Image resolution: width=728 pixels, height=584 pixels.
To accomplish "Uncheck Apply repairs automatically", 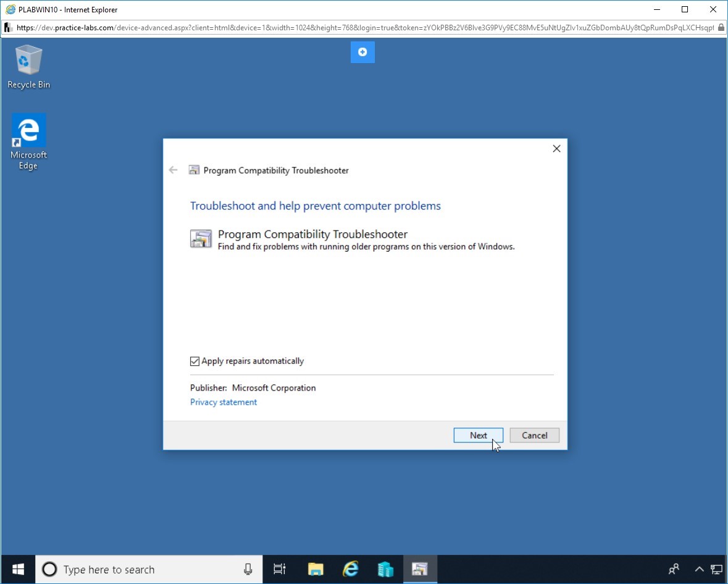I will 195,361.
